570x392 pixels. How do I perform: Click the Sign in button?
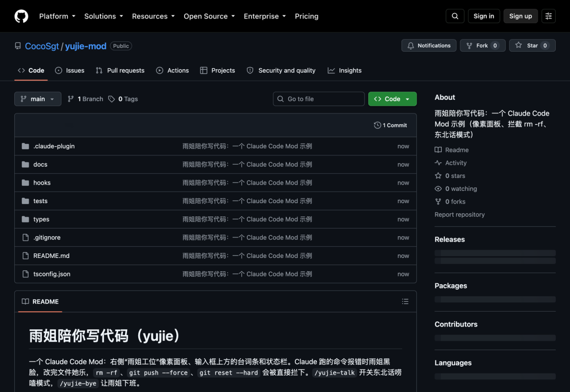(x=483, y=16)
